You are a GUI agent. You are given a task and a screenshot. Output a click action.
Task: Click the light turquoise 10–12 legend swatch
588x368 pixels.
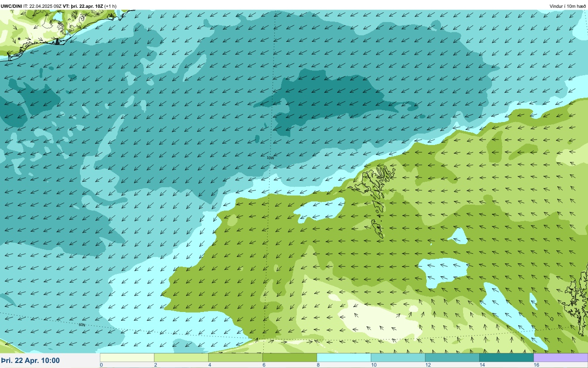(x=398, y=357)
